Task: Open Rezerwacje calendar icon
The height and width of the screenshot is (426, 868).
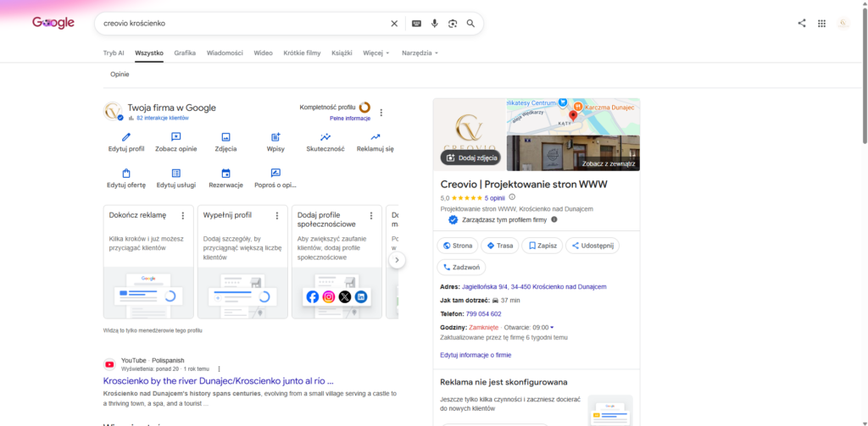Action: click(x=225, y=173)
